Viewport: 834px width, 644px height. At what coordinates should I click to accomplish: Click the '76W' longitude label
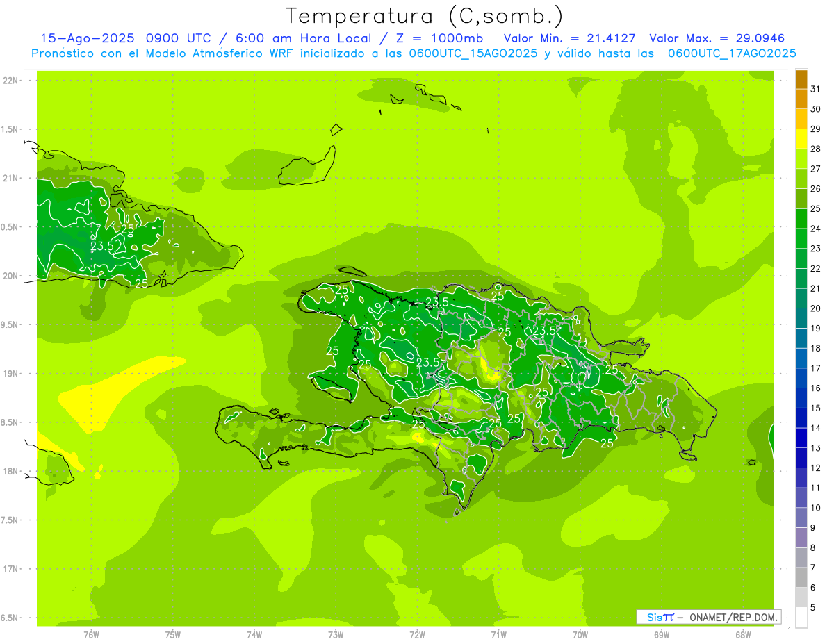coord(91,635)
